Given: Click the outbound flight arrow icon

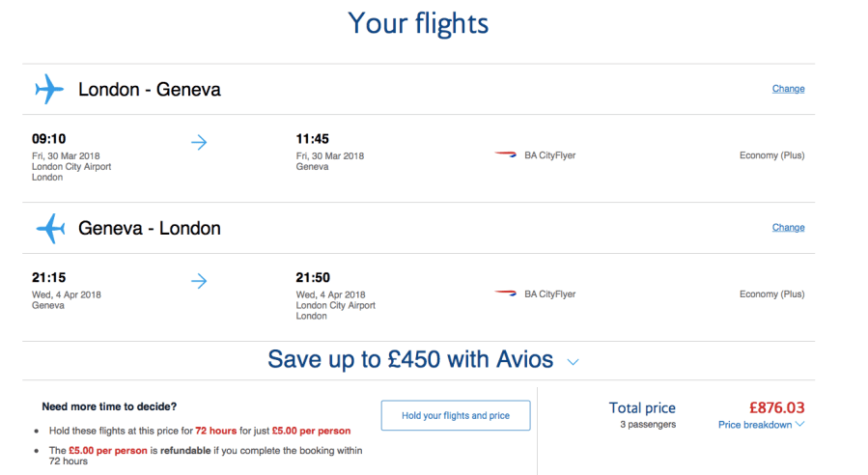Looking at the screenshot, I should point(199,143).
